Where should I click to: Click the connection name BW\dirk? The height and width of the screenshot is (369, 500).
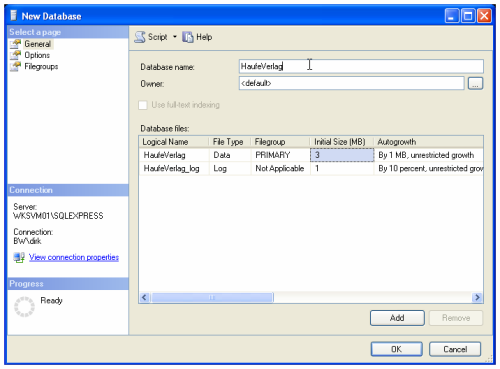point(27,241)
